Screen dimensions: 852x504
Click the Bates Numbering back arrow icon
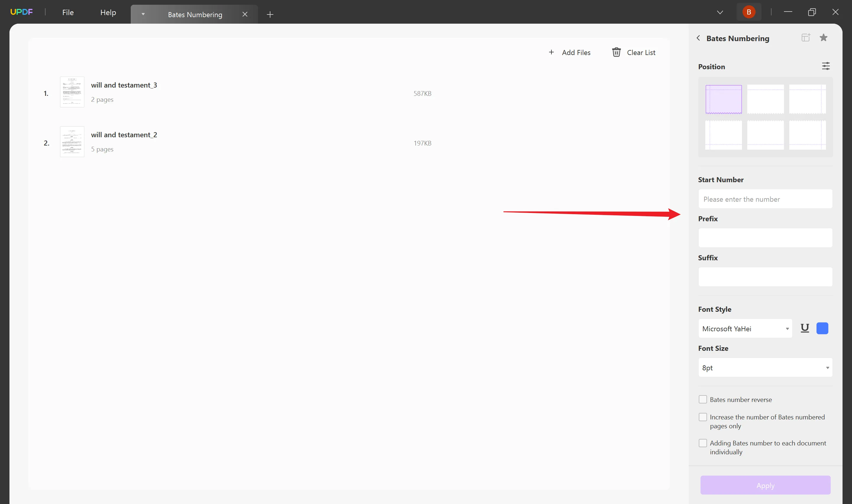(698, 38)
